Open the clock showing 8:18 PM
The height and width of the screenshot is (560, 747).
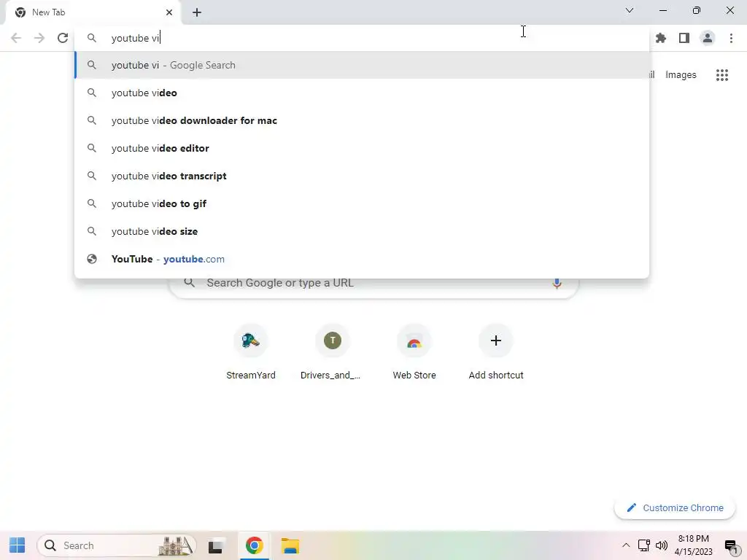[x=694, y=545]
